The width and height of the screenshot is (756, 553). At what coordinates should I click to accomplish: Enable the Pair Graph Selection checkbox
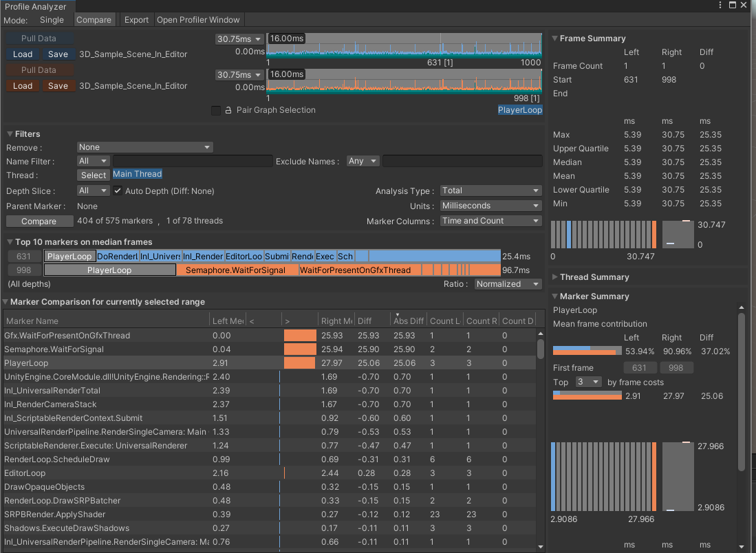click(x=216, y=110)
